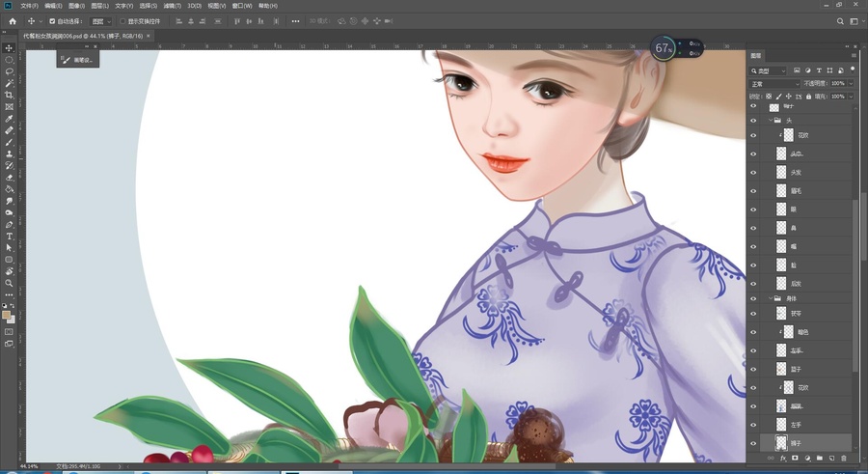Select the Brush tool in the toolbox
This screenshot has width=868, height=474.
[x=9, y=142]
